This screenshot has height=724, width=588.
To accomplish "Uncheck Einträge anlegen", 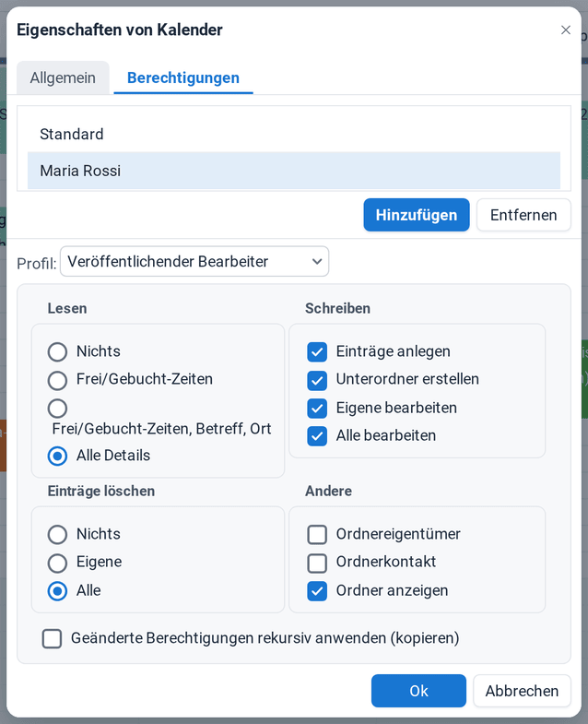I will click(x=317, y=351).
